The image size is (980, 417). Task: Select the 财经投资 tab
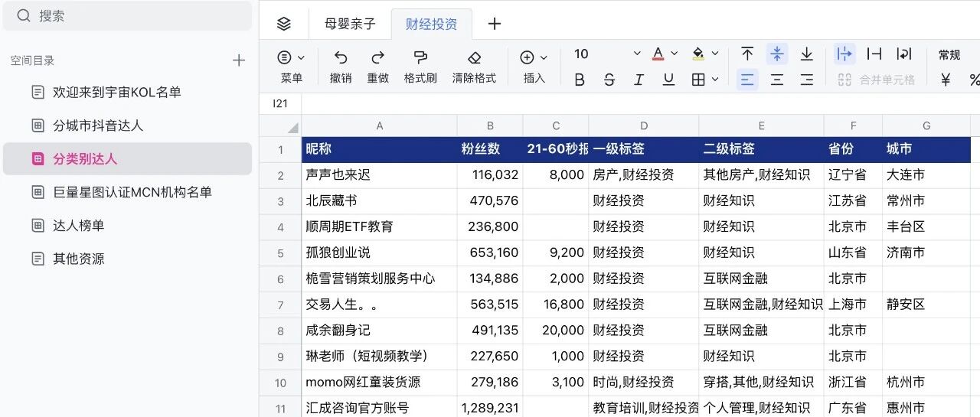(x=432, y=24)
